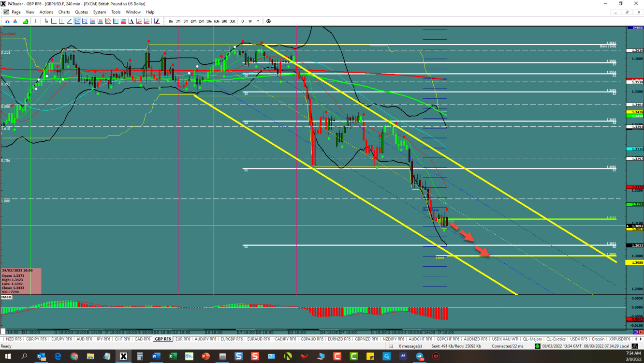The width and height of the screenshot is (644, 363).
Task: Switch to 240 minute timeframe
Action: tap(224, 21)
